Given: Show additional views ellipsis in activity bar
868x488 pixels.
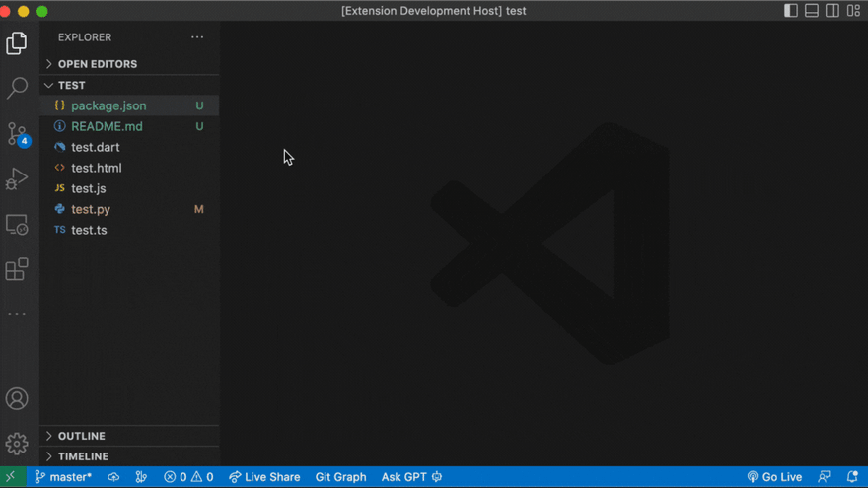Looking at the screenshot, I should click(x=17, y=314).
